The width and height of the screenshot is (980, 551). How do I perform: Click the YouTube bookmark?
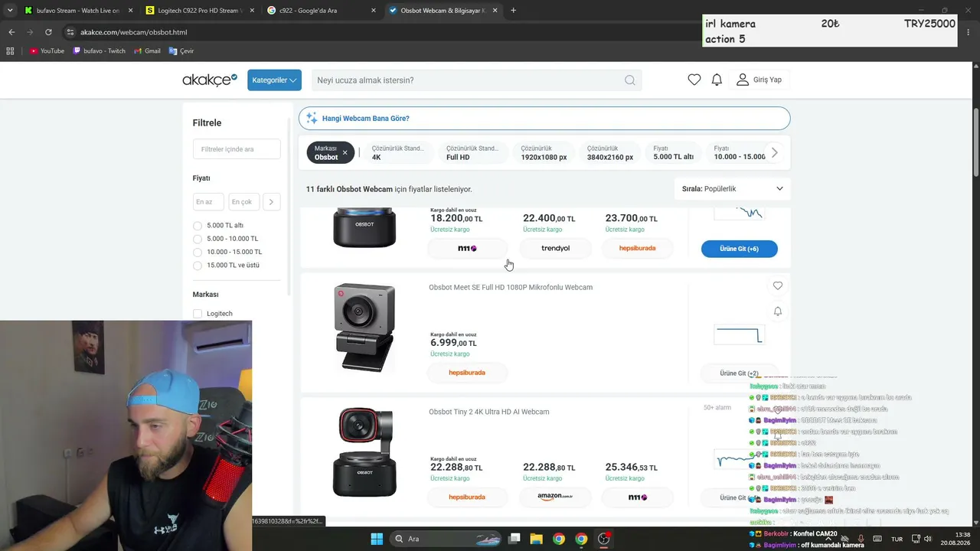click(x=47, y=51)
